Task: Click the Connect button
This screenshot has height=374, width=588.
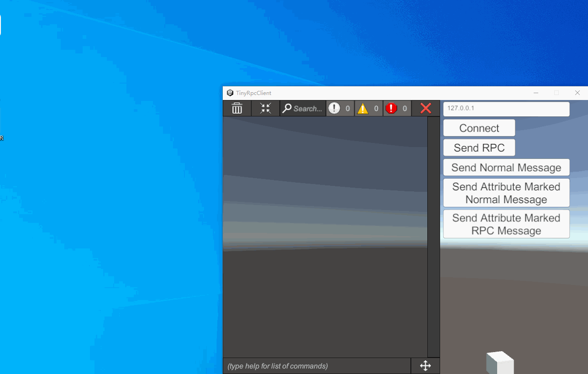Action: (x=479, y=128)
